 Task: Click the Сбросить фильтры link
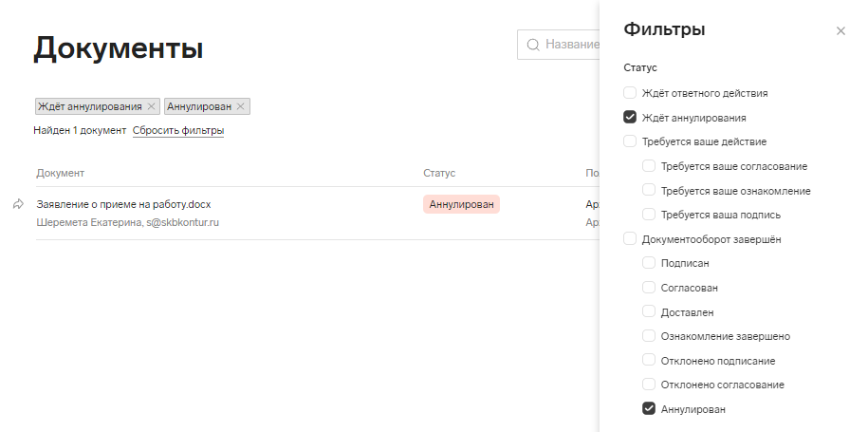[x=178, y=131]
